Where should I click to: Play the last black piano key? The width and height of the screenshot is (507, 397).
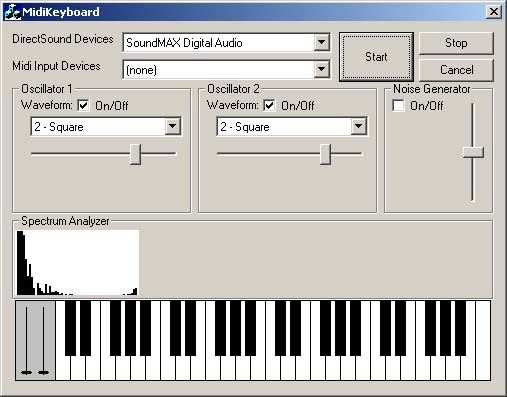tap(460, 328)
